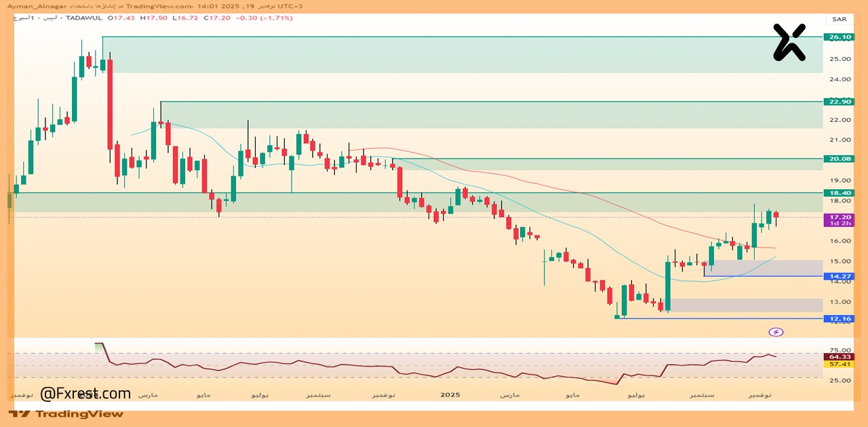This screenshot has height=427, width=868.
Task: Click the yellow 57.41 indicator label
Action: [x=837, y=364]
